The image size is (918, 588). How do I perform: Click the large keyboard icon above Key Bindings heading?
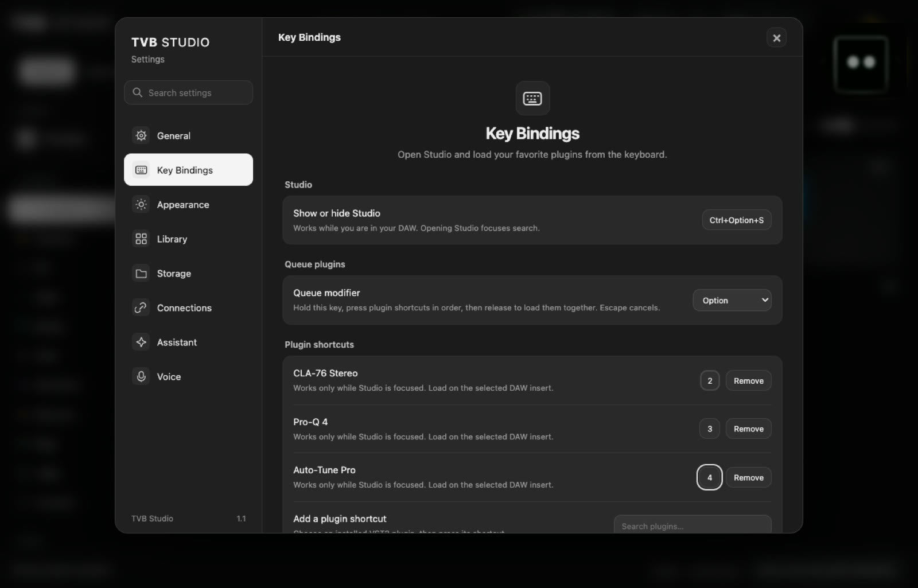pos(532,98)
